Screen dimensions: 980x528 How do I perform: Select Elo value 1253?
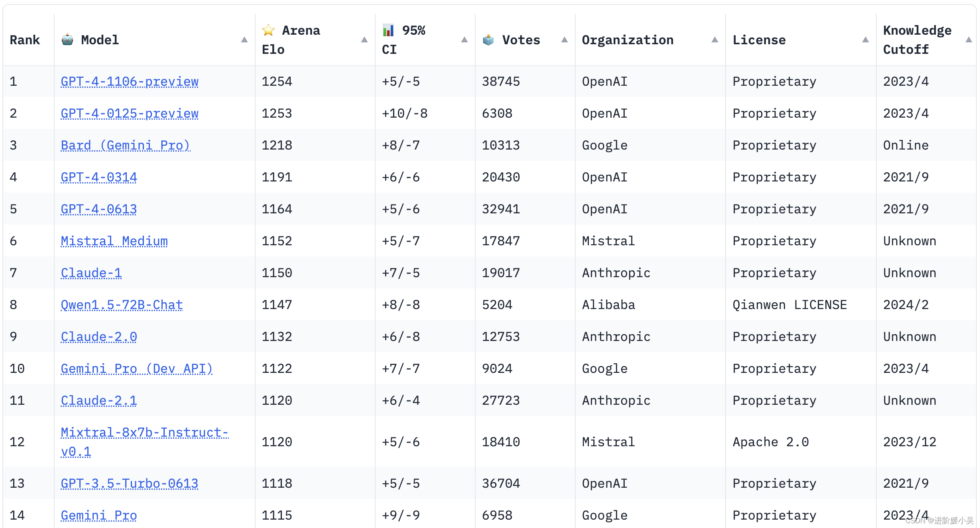[277, 113]
